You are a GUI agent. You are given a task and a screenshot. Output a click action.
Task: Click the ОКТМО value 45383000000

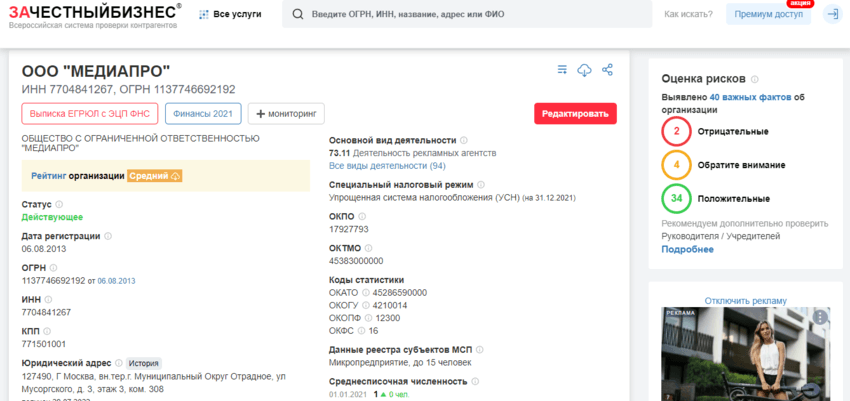click(x=356, y=261)
